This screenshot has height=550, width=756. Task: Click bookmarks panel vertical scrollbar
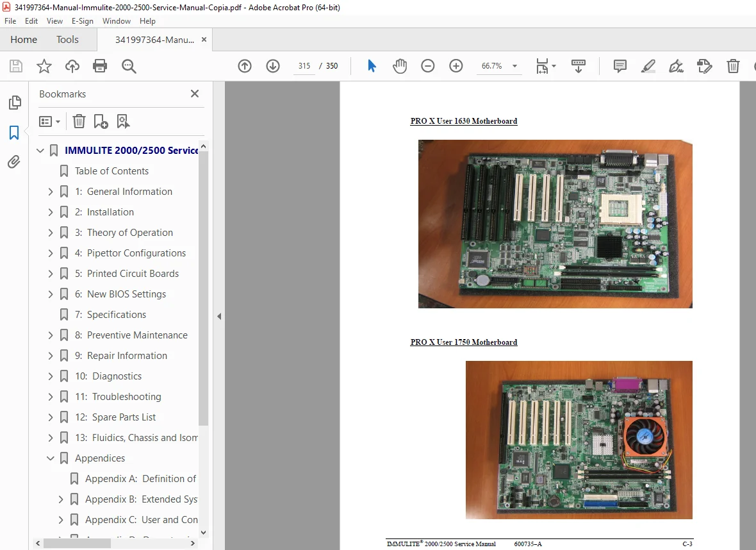tap(204, 290)
